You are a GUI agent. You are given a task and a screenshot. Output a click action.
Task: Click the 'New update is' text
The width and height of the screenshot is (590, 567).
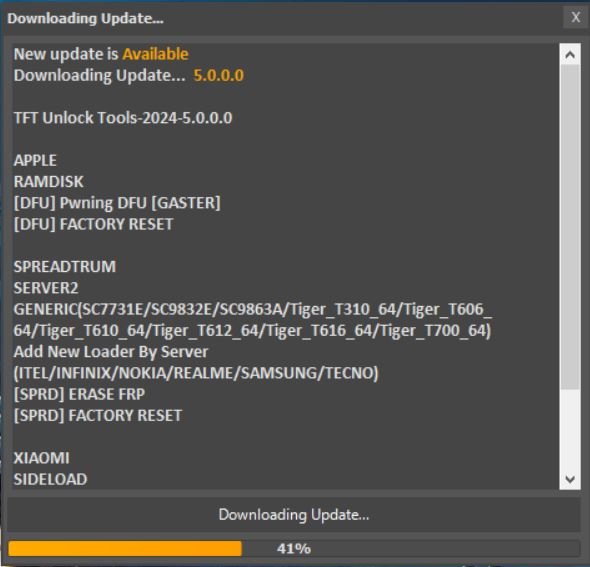[66, 54]
